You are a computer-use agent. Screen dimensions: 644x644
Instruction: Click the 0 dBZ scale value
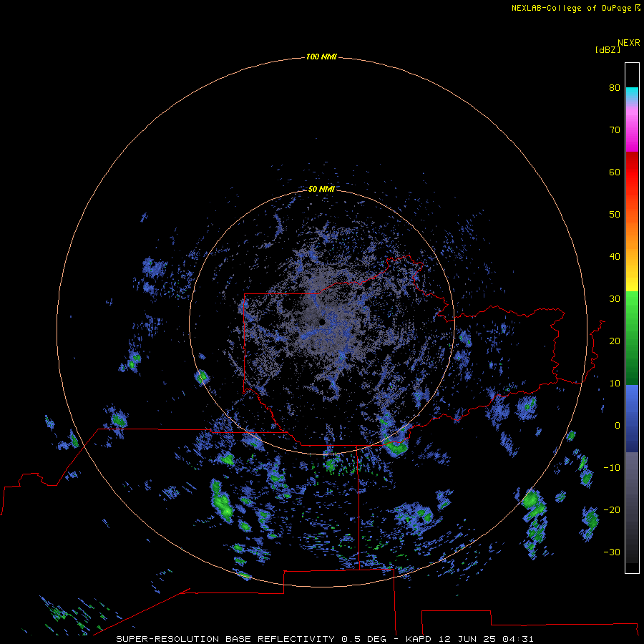(x=618, y=426)
